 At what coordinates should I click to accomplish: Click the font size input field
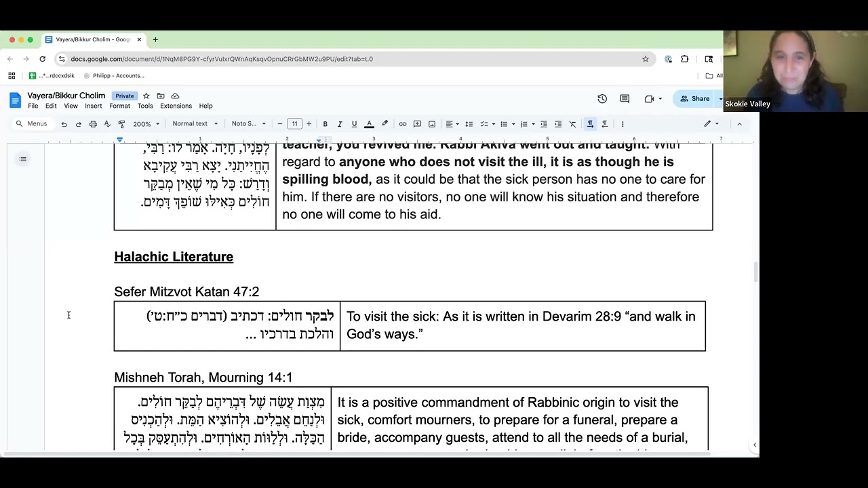coord(294,124)
